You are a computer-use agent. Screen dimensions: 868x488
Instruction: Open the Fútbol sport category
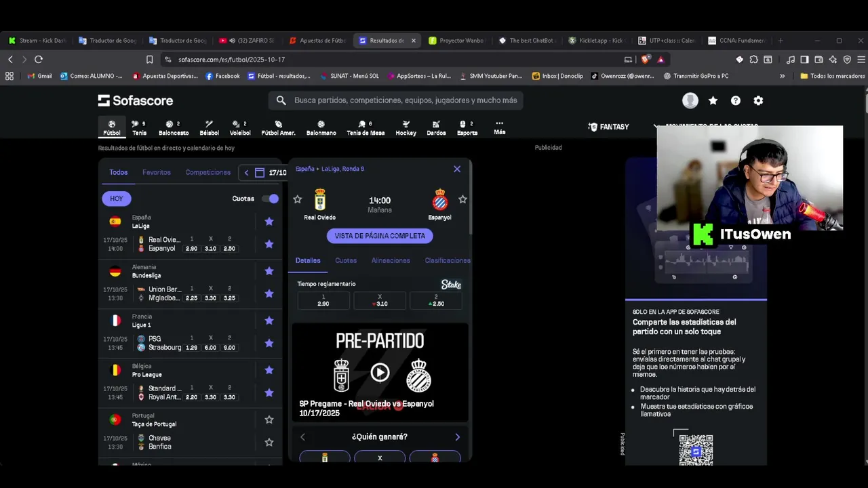112,127
